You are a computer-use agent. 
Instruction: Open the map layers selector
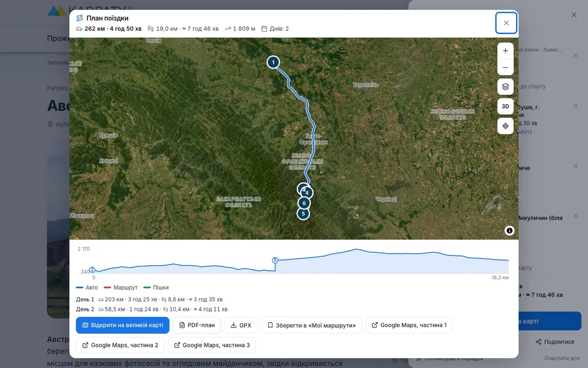(x=505, y=86)
